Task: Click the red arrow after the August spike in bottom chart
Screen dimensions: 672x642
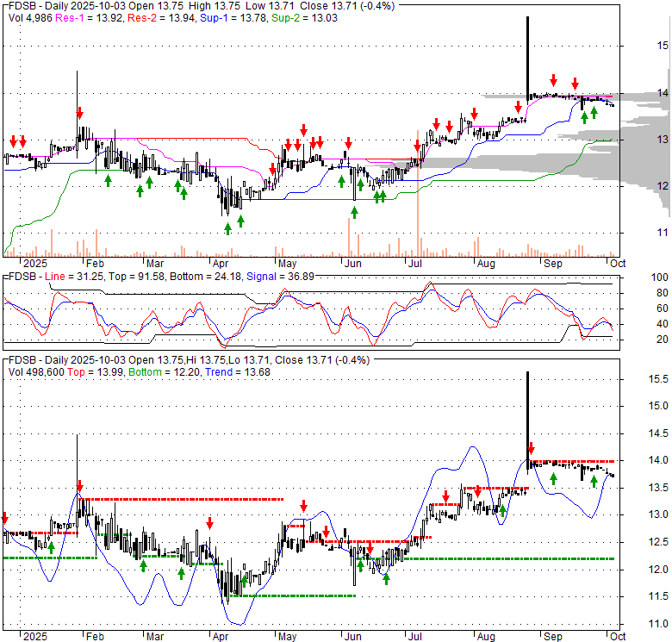Action: tap(532, 448)
